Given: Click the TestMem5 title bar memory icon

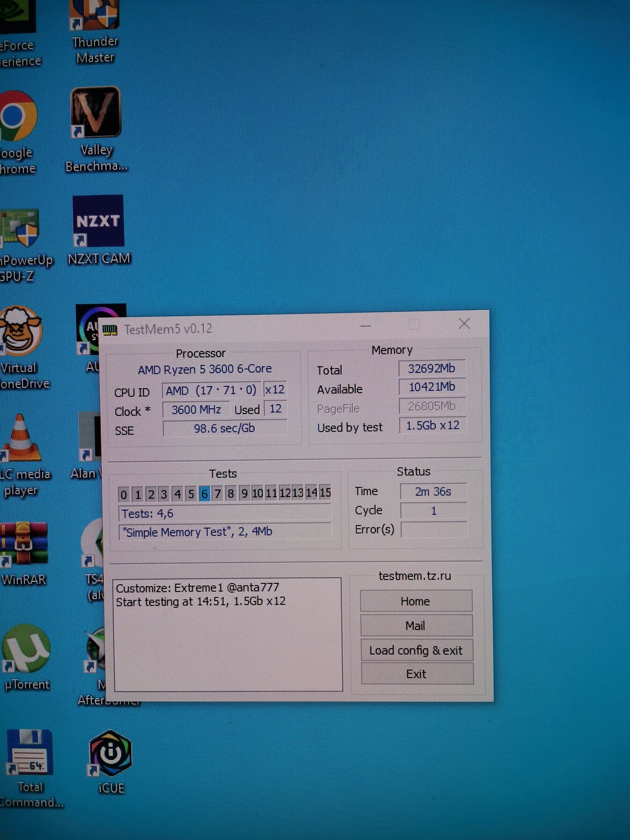Looking at the screenshot, I should [110, 330].
